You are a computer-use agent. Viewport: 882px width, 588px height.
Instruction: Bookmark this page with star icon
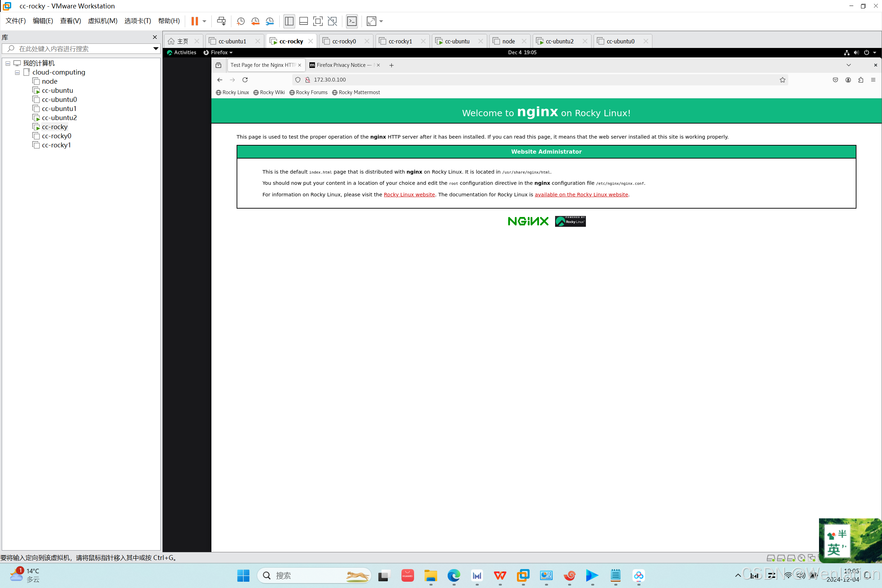coord(782,80)
